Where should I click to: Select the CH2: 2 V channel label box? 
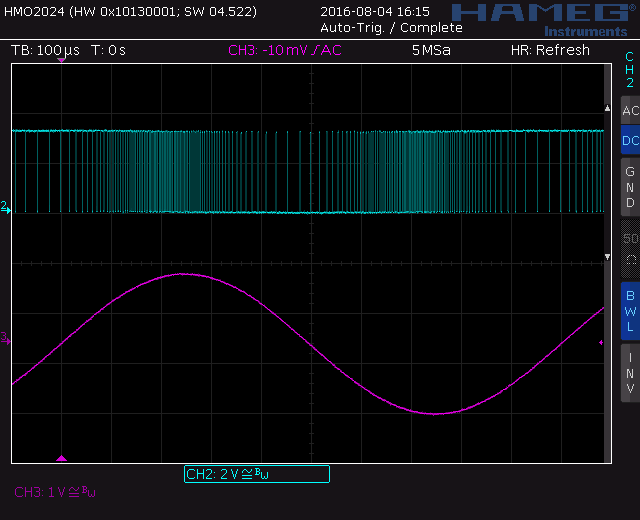tap(257, 474)
